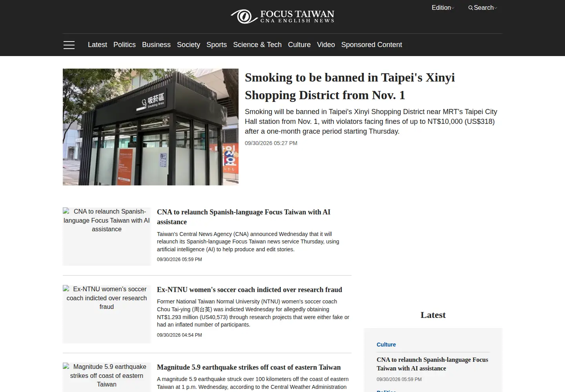This screenshot has height=392, width=565.
Task: Open the Sports section
Action: pyautogui.click(x=217, y=45)
